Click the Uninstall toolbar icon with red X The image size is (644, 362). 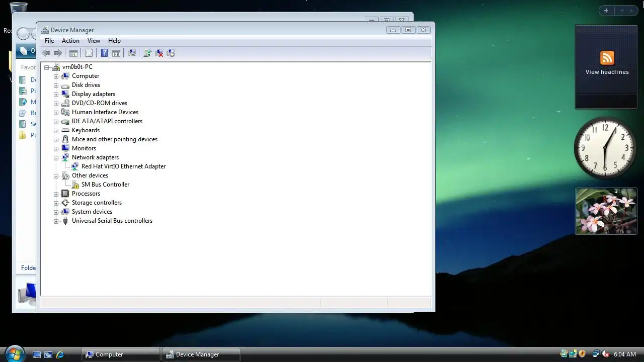click(159, 53)
